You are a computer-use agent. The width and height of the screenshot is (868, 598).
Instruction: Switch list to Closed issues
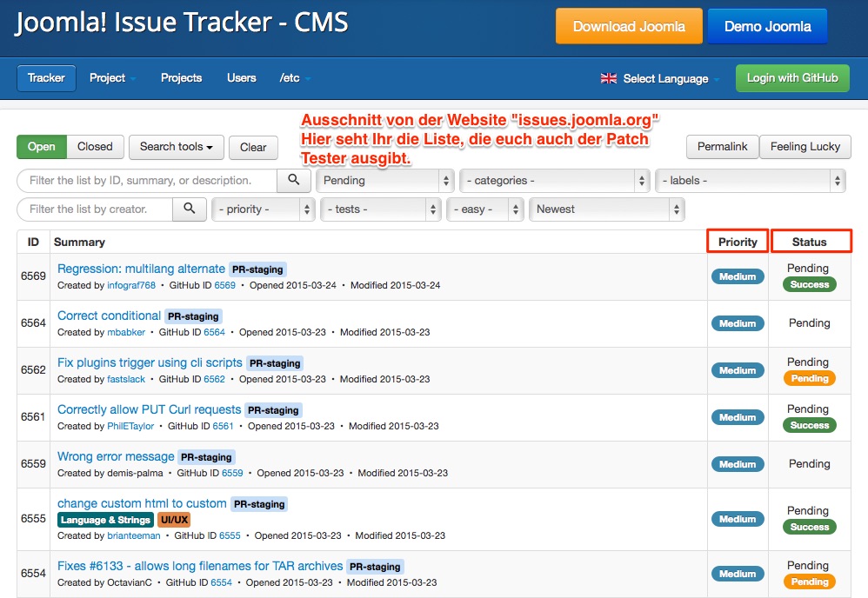95,147
